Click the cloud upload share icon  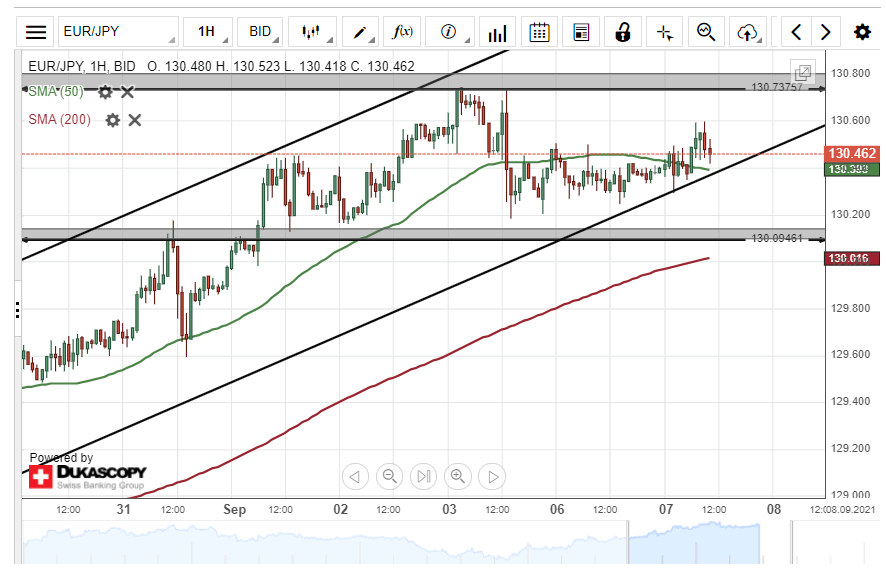747,32
